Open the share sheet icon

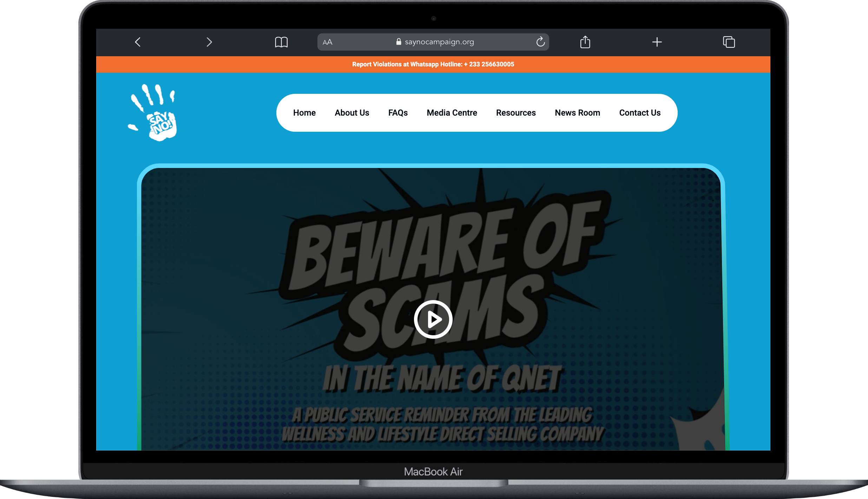coord(585,42)
